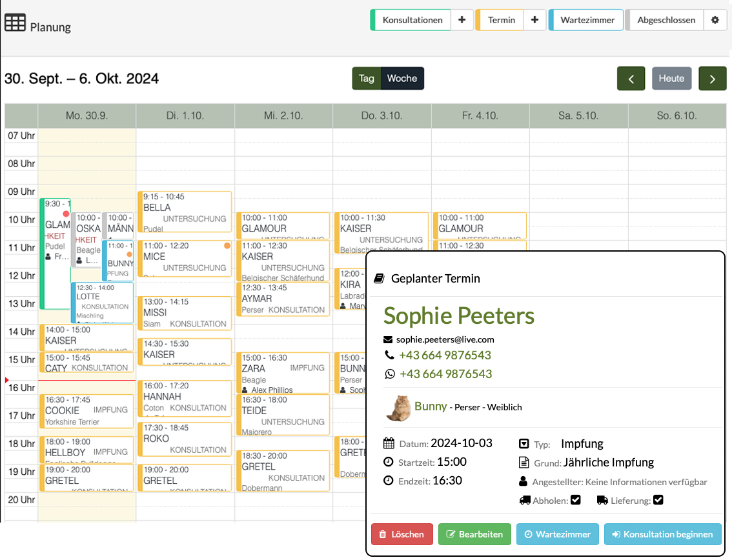
Task: Select the So. 6.10. day header
Action: point(677,115)
